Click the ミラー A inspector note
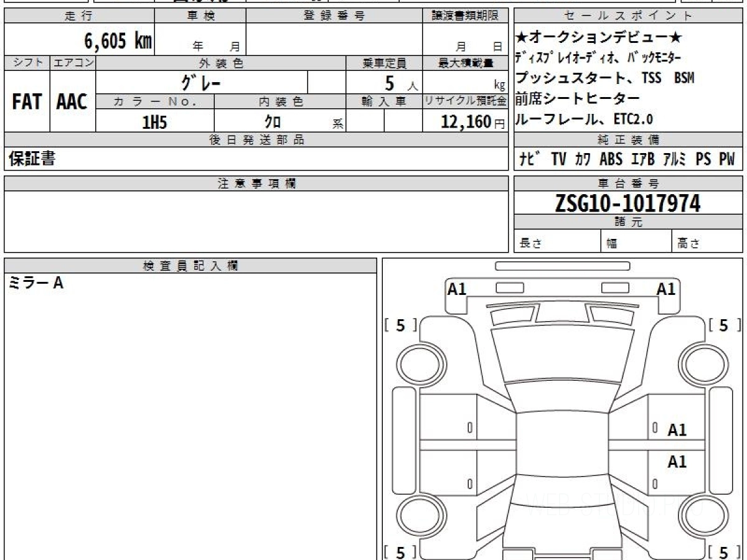 (x=36, y=283)
